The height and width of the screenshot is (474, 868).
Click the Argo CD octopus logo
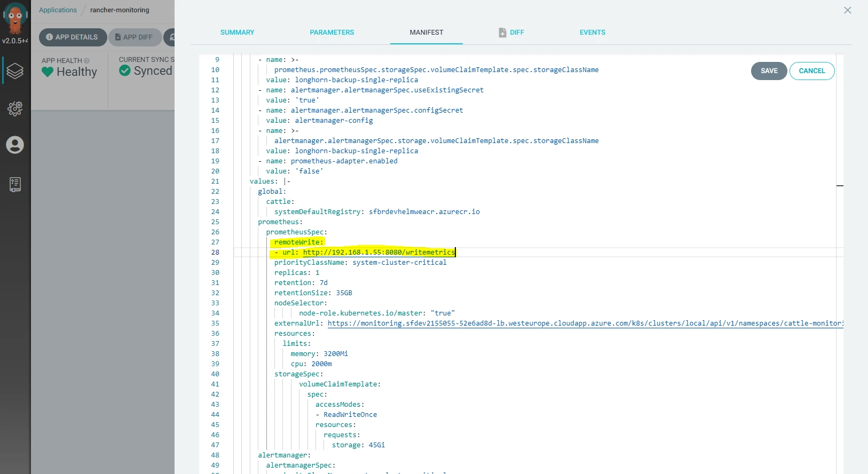click(x=15, y=18)
